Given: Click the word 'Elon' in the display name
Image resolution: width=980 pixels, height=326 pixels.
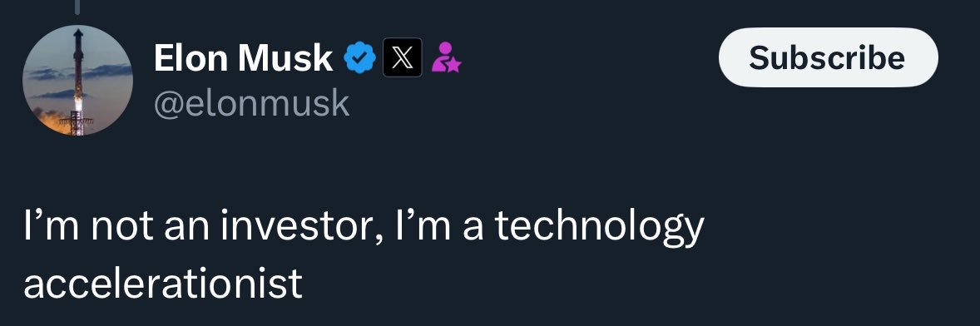Looking at the screenshot, I should tap(192, 59).
